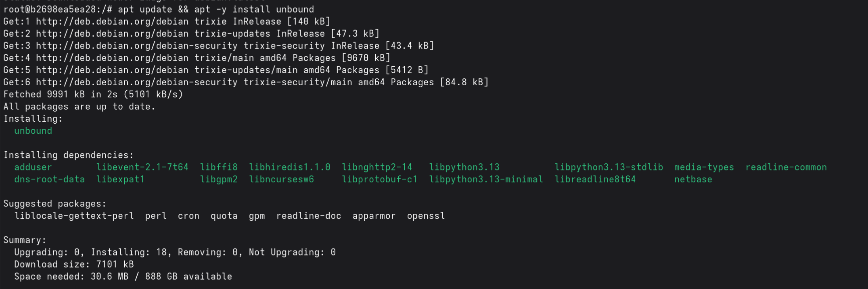
Task: Select the suggested liblocale-gettext-perl package
Action: (x=74, y=216)
